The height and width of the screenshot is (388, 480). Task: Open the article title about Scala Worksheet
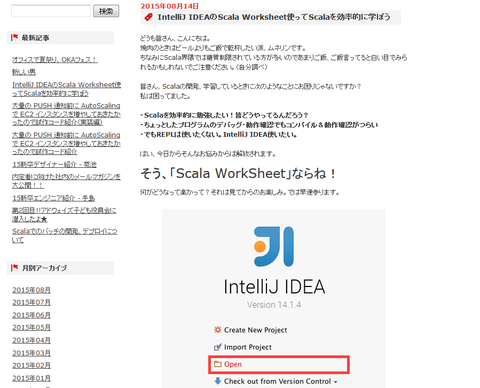tap(274, 17)
